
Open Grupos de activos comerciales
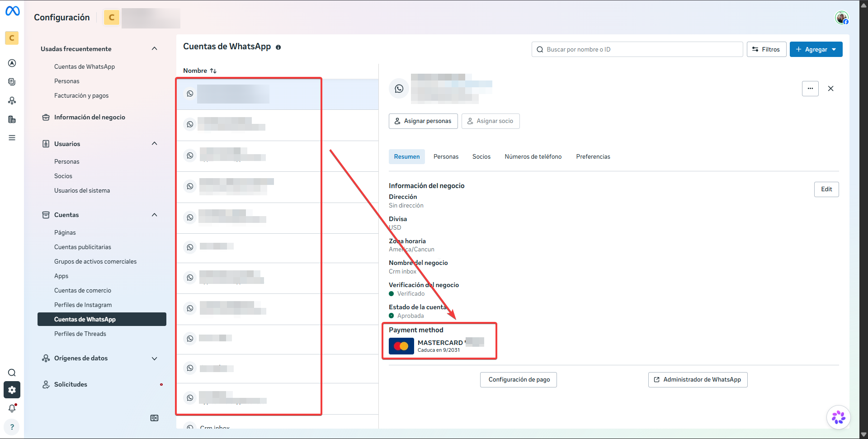95,261
